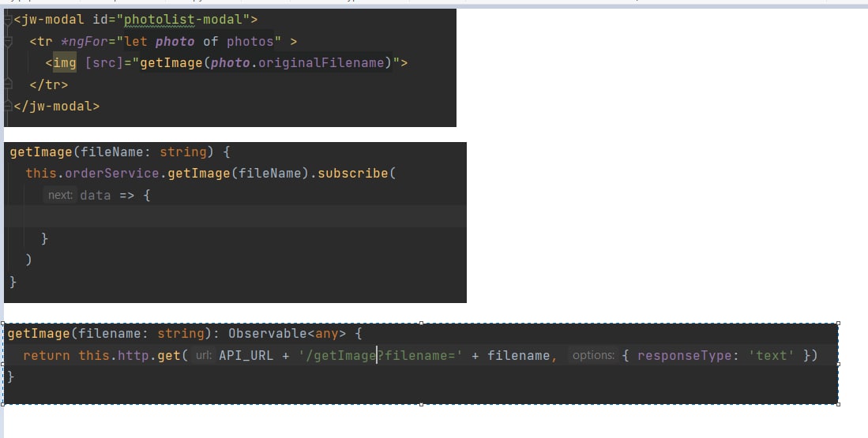Click "originalFilename" in the img binding
The height and width of the screenshot is (438, 868).
tap(321, 63)
